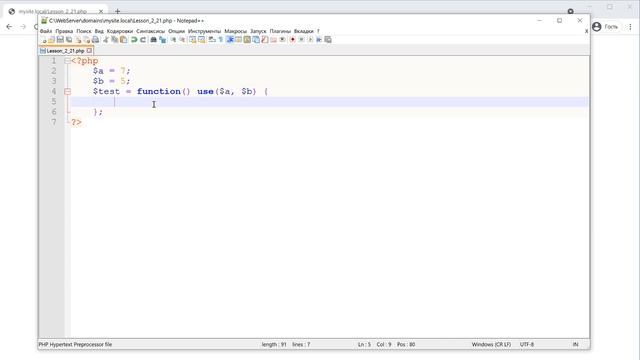Save the file with the floppy icon
This screenshot has width=640, height=360.
tap(60, 40)
